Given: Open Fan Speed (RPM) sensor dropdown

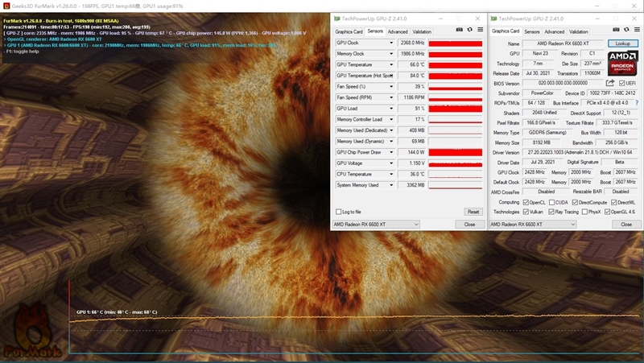Looking at the screenshot, I should (x=391, y=97).
